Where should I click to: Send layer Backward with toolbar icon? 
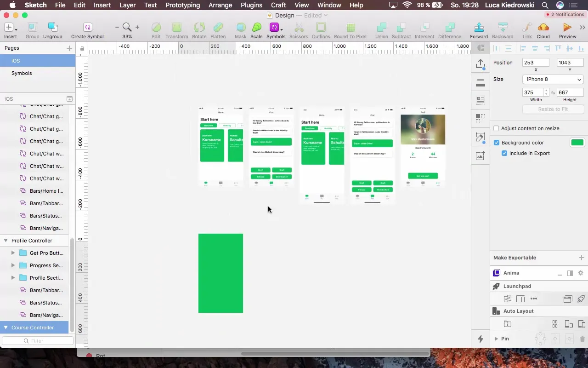tap(503, 27)
